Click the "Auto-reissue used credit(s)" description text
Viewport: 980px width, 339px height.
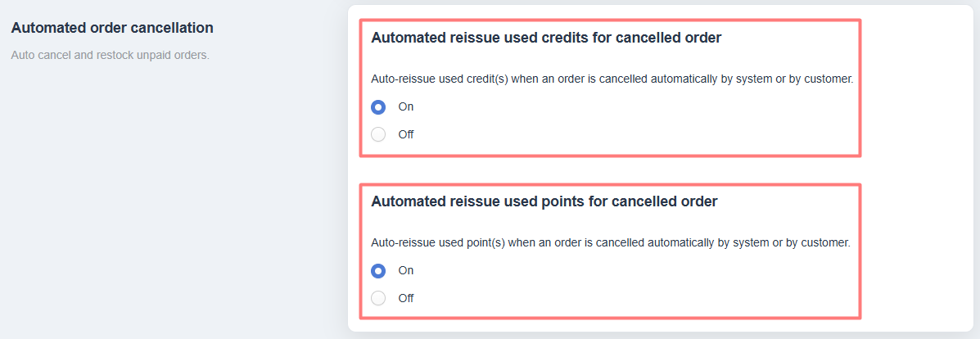coord(612,79)
